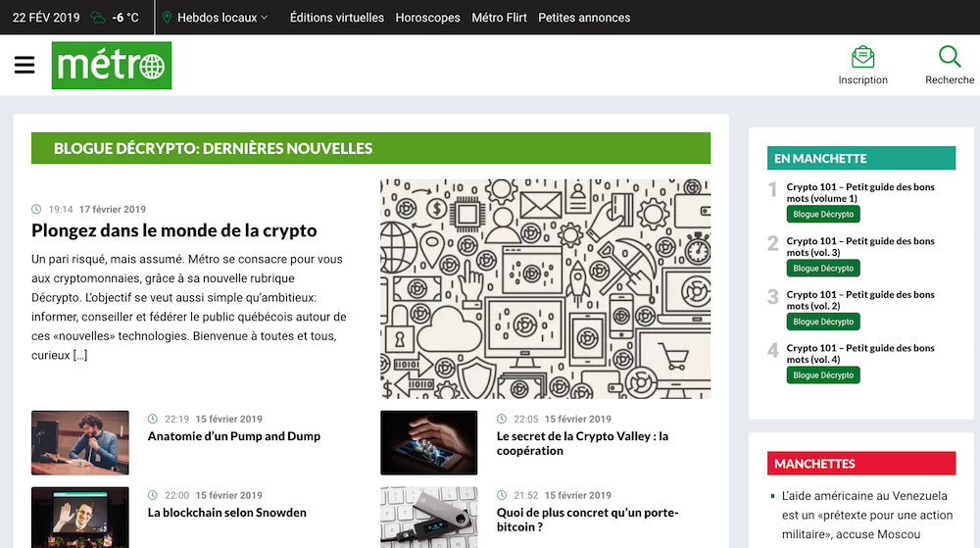Click the clock icon beside 21:52

click(x=502, y=495)
